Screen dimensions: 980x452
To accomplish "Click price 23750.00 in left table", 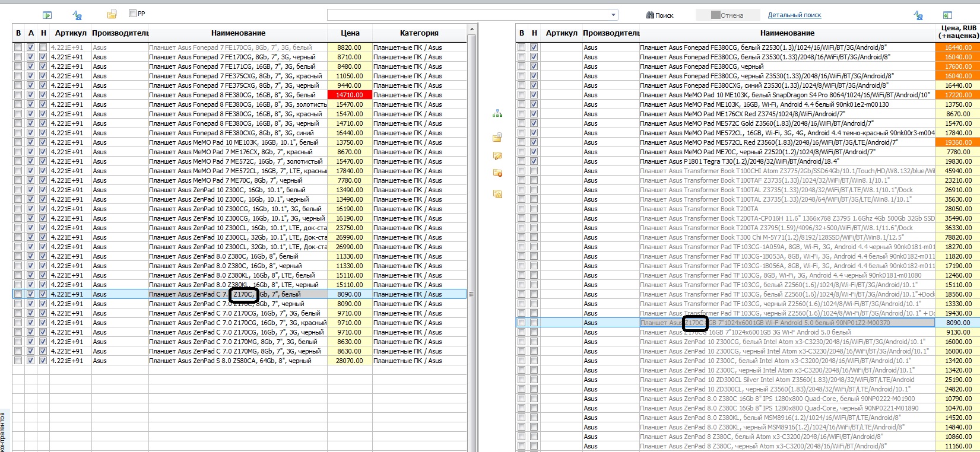I will 350,228.
